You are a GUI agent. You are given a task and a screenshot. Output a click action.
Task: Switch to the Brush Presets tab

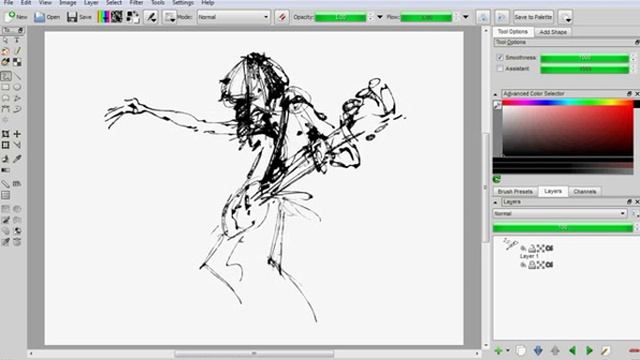[515, 191]
